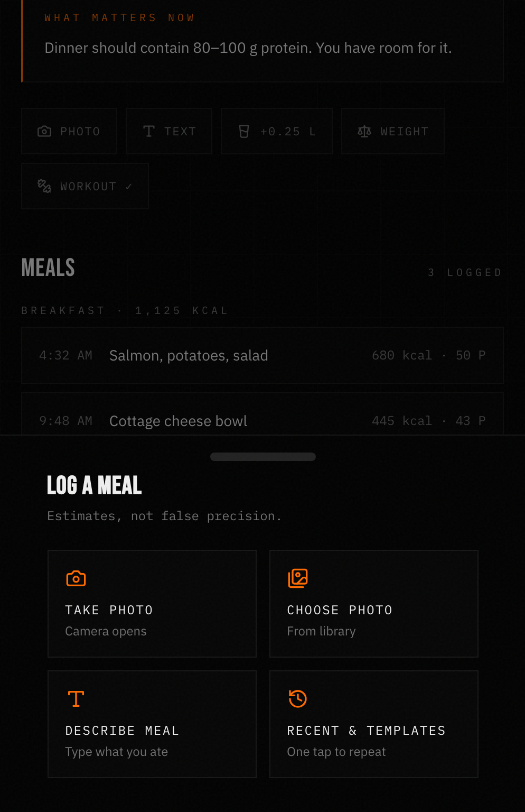Click the orange T icon for Describe Meal
The height and width of the screenshot is (812, 525).
point(76,699)
